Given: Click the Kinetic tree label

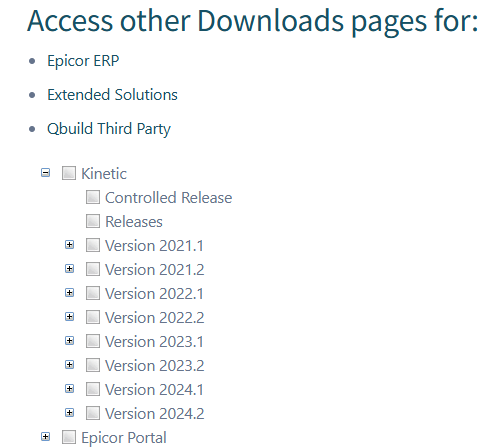Looking at the screenshot, I should click(104, 174).
